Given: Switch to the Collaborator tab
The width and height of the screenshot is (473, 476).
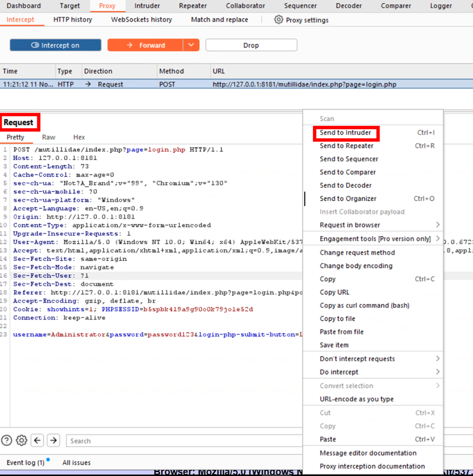Looking at the screenshot, I should (246, 6).
